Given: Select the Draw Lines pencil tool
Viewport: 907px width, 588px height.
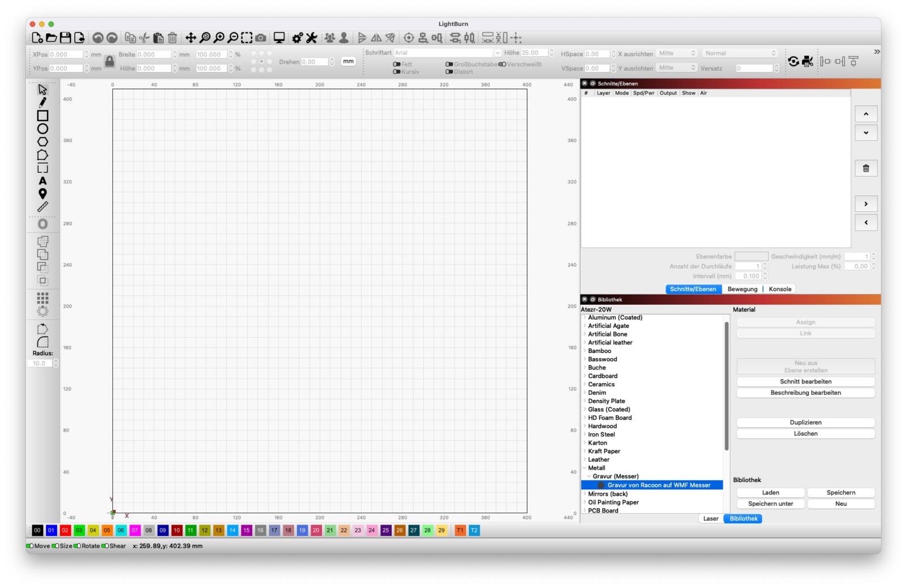Looking at the screenshot, I should [x=43, y=103].
